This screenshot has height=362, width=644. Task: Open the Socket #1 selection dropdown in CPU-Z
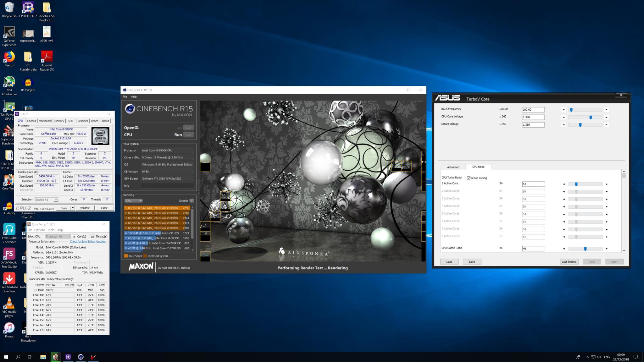point(46,200)
